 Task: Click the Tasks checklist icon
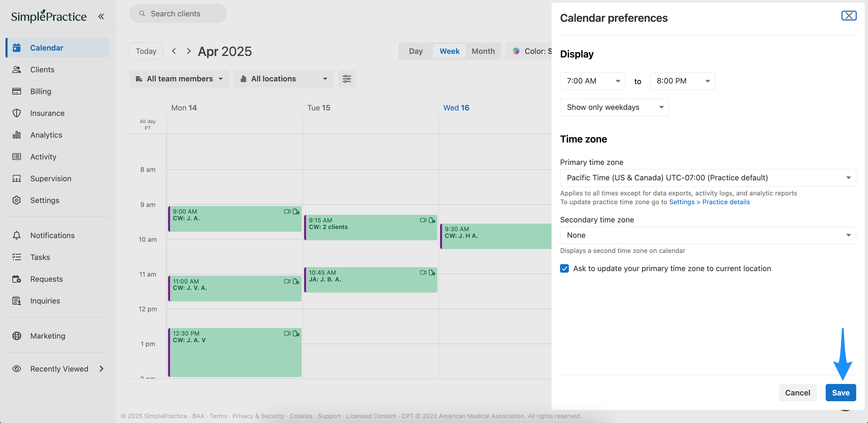point(17,257)
